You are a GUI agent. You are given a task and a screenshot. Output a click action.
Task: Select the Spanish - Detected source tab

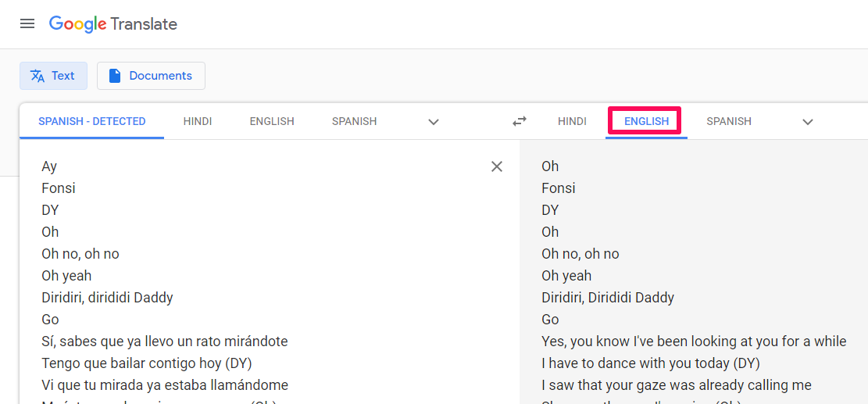click(92, 121)
